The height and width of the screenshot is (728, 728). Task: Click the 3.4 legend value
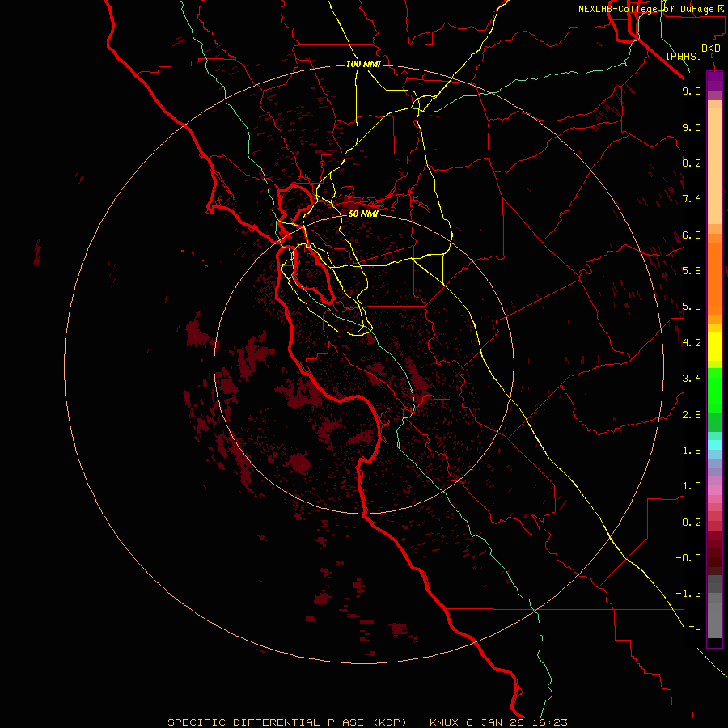tap(692, 379)
